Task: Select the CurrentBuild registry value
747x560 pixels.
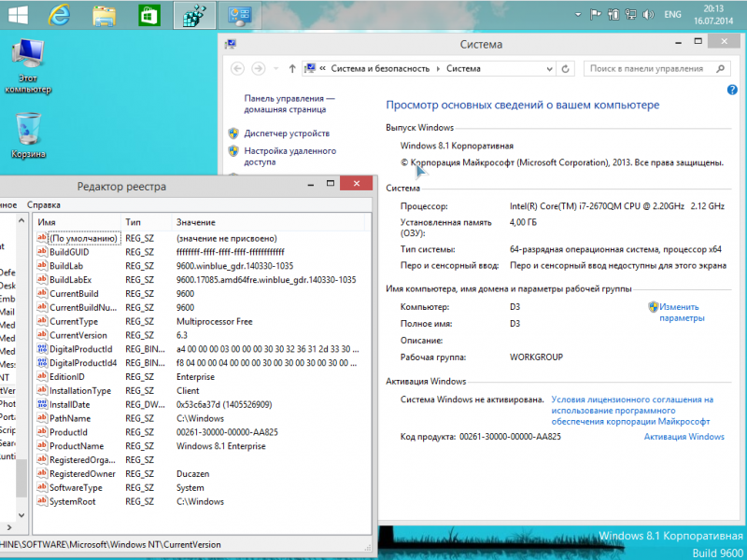Action: click(x=74, y=294)
